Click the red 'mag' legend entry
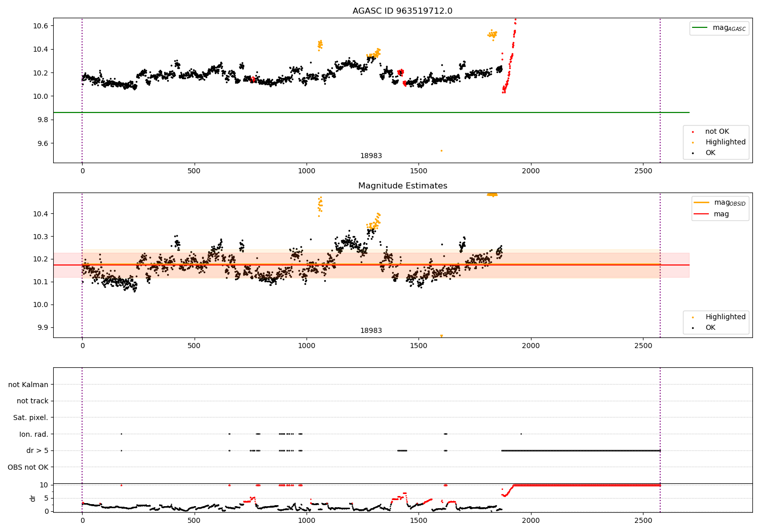Viewport: 760px width, 532px height. (712, 214)
